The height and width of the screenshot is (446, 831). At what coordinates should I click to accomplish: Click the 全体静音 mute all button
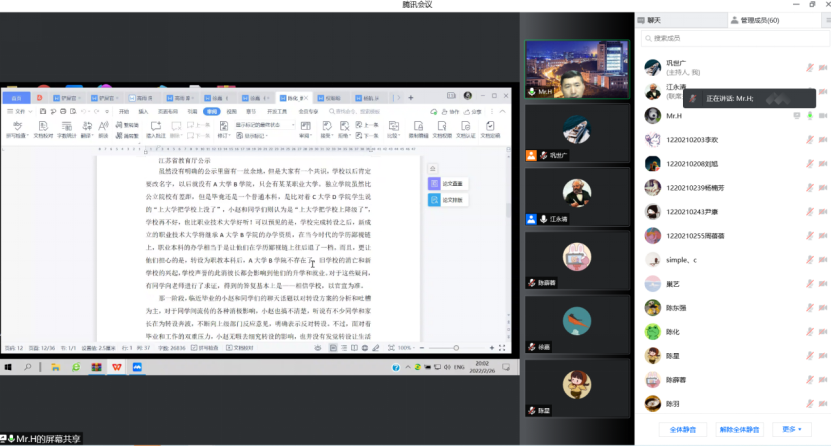pos(682,429)
